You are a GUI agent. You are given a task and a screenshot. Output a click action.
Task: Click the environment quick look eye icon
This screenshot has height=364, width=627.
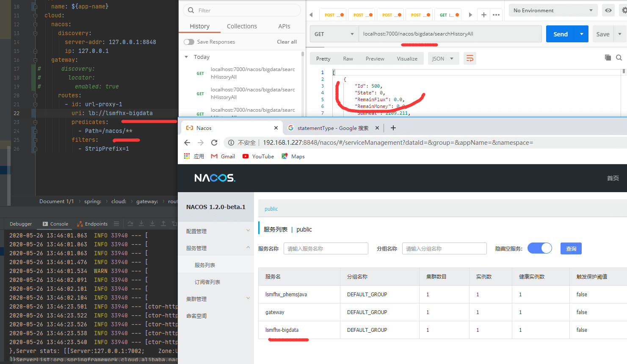(x=608, y=11)
